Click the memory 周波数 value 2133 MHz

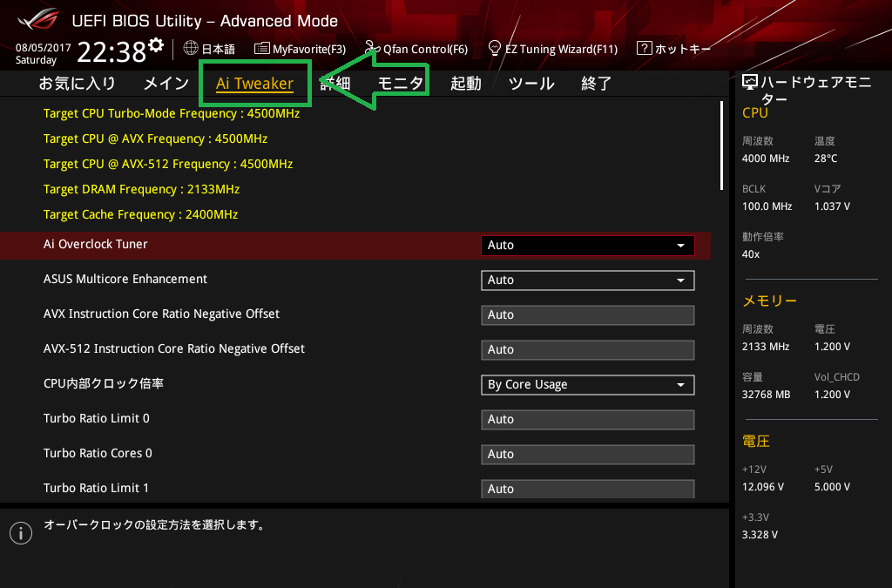765,347
